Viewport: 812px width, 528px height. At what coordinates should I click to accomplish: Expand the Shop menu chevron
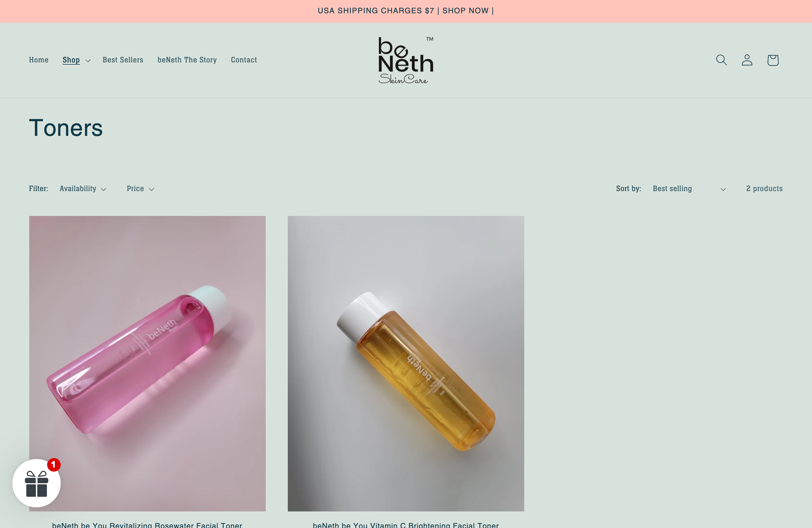point(88,61)
